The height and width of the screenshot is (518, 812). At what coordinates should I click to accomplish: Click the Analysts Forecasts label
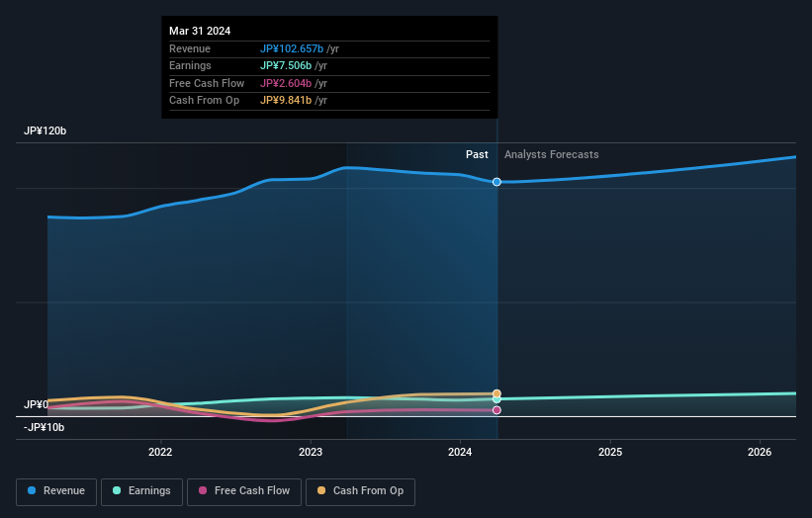click(552, 155)
